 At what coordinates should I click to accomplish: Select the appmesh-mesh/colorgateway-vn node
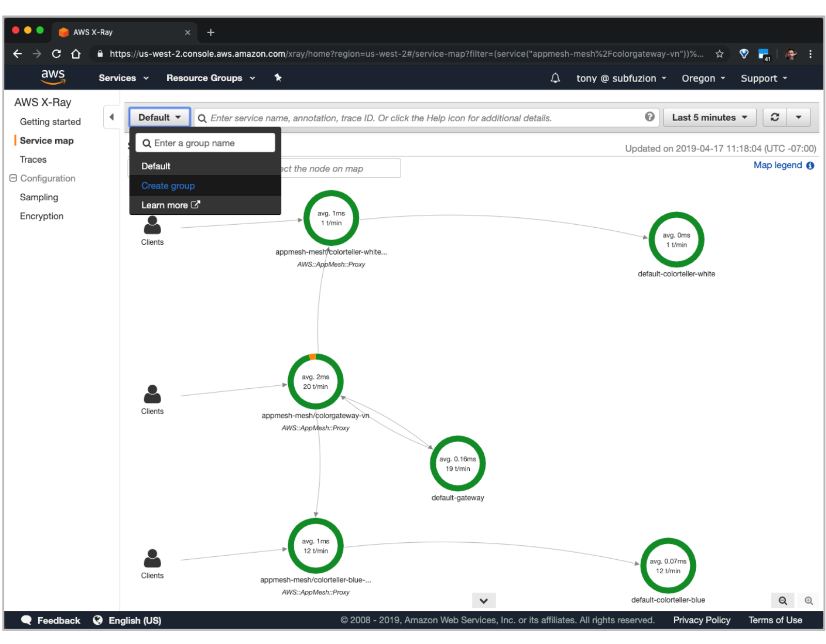click(x=315, y=382)
